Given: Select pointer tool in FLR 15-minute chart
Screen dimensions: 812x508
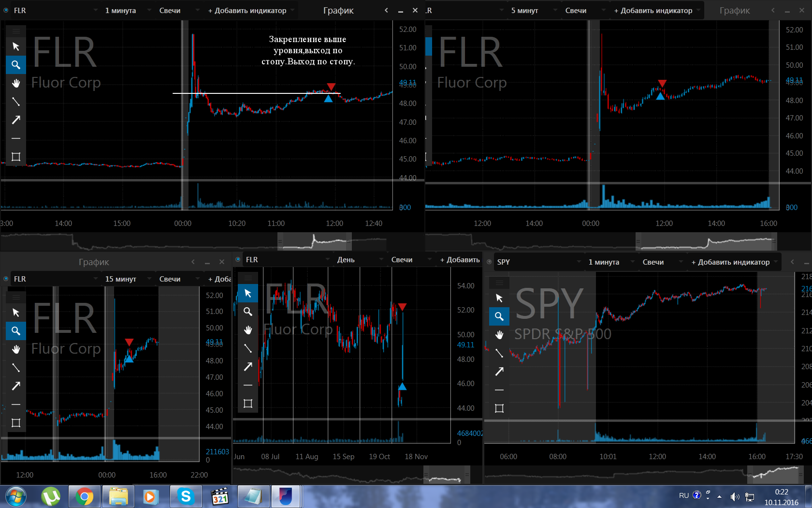Looking at the screenshot, I should pyautogui.click(x=16, y=313).
